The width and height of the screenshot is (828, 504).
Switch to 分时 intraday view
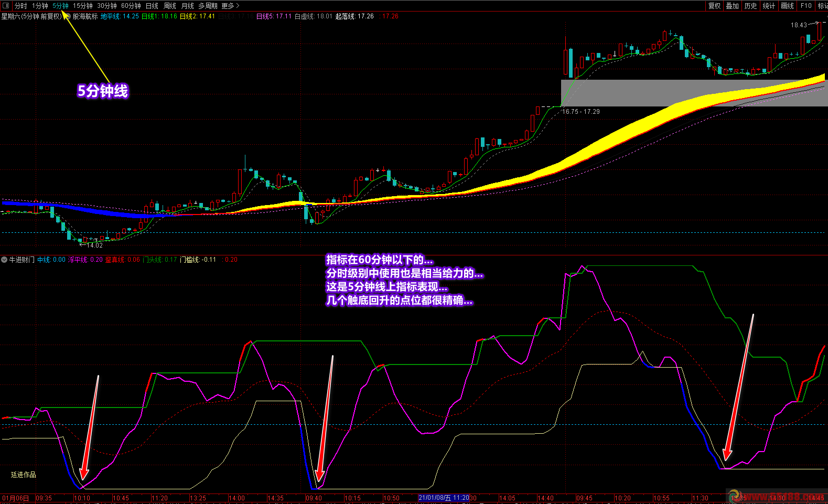coord(20,6)
